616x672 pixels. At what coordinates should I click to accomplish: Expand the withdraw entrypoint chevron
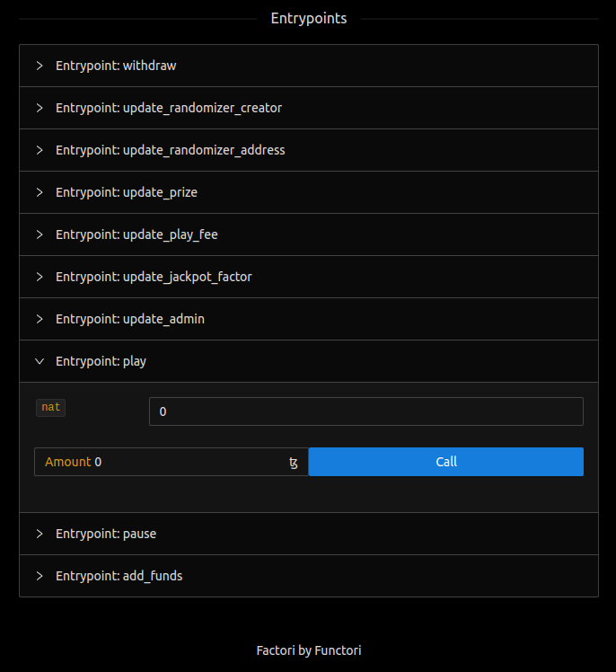(40, 66)
